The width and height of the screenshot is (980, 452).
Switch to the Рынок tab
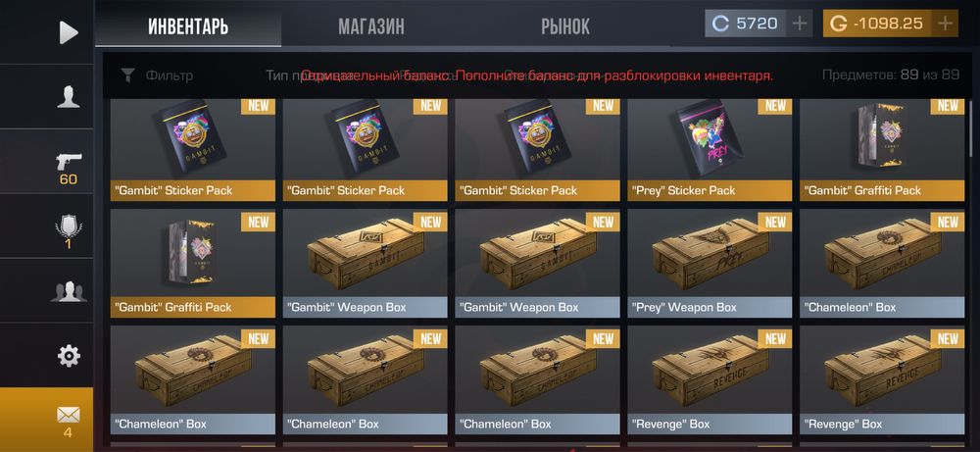click(565, 26)
